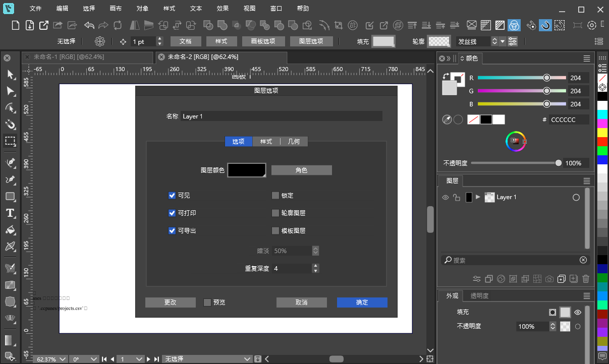Pick the eyedropper in the Color panel
Image resolution: width=609 pixels, height=364 pixels.
coord(447,119)
